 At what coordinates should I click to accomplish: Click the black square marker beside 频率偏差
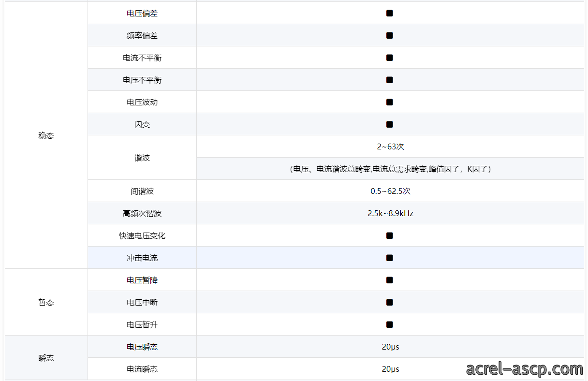[x=389, y=35]
